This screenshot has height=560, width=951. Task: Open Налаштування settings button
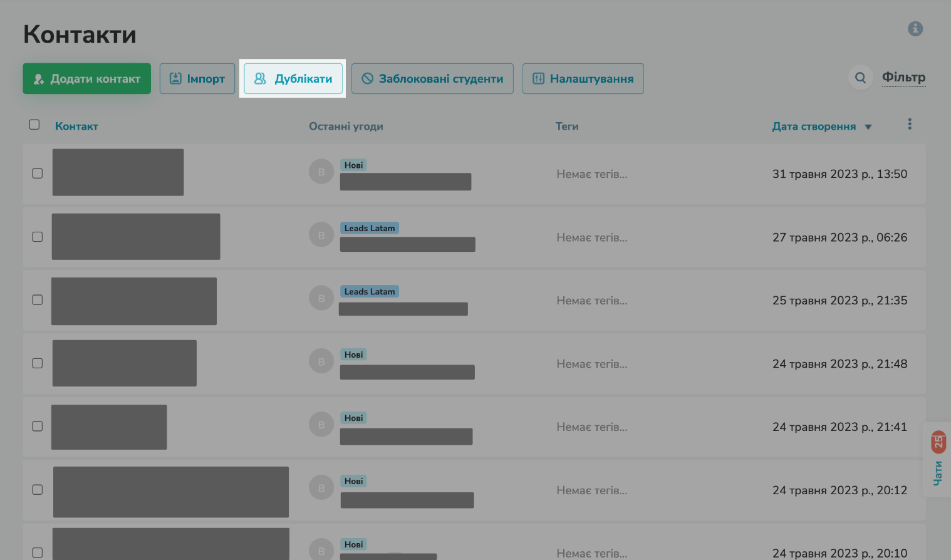[x=583, y=79]
